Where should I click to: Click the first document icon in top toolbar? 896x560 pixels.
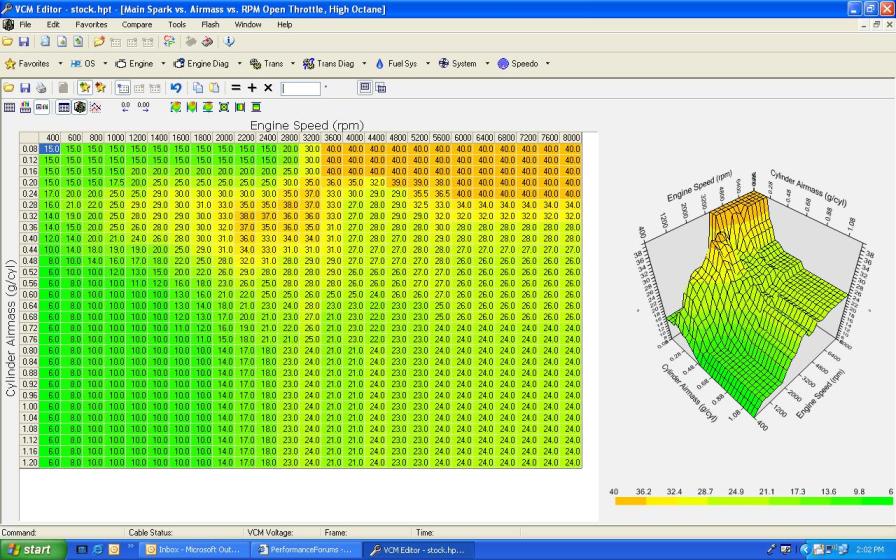pyautogui.click(x=45, y=42)
